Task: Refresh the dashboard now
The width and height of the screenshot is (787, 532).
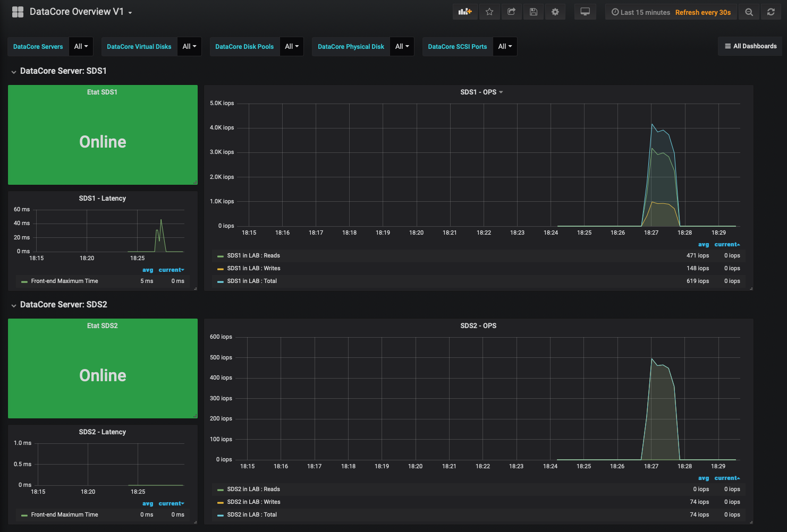Action: 771,12
